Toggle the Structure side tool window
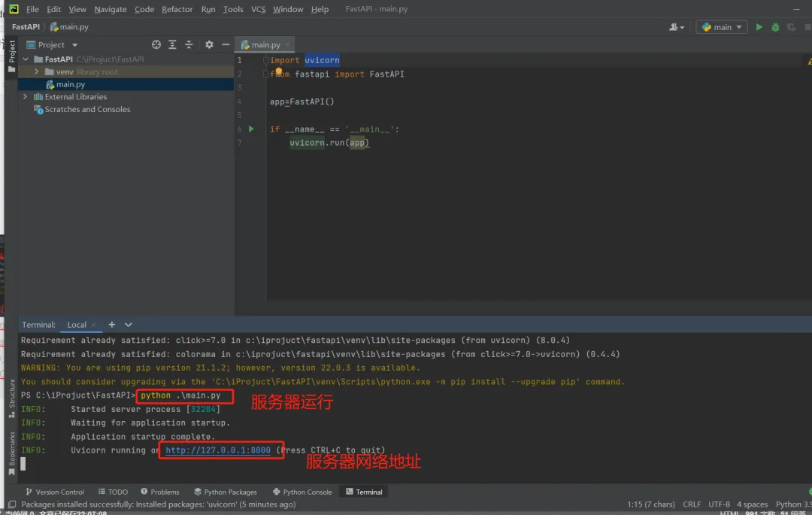The height and width of the screenshot is (515, 812). [x=11, y=398]
